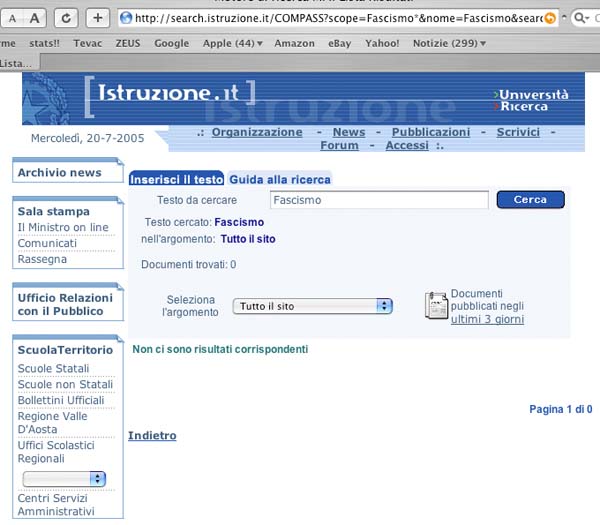Open the Forum navigation link
The width and height of the screenshot is (600, 525).
[x=339, y=145]
